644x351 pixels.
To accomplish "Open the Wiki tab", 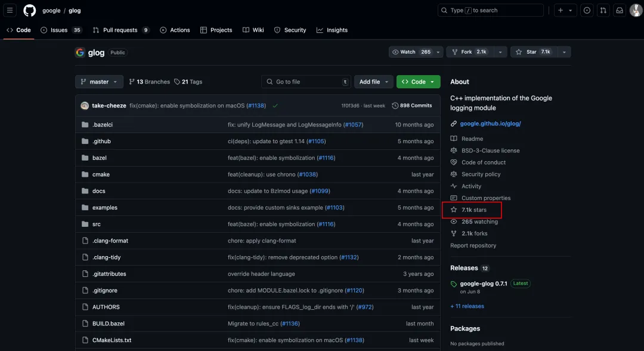I will (x=253, y=30).
